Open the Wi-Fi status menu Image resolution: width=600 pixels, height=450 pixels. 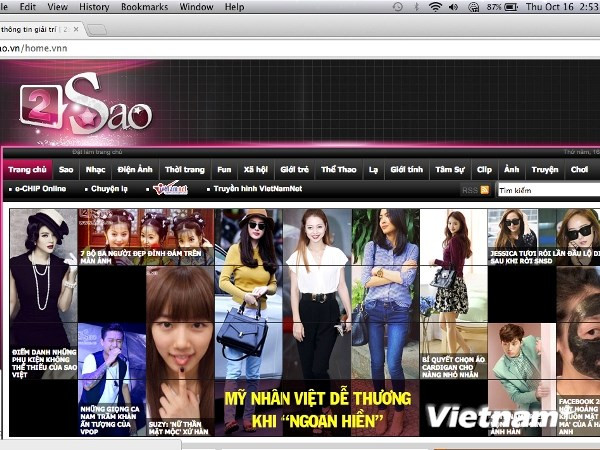[x=435, y=7]
